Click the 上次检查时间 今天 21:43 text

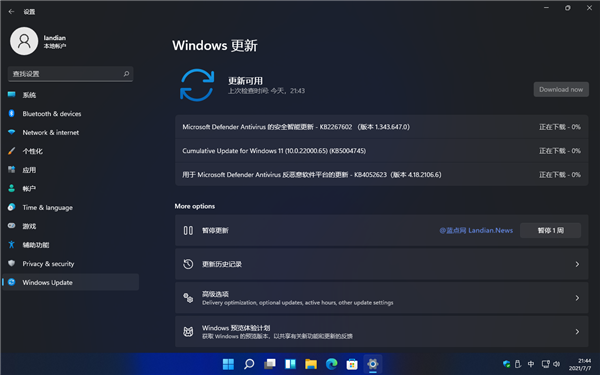click(x=266, y=91)
